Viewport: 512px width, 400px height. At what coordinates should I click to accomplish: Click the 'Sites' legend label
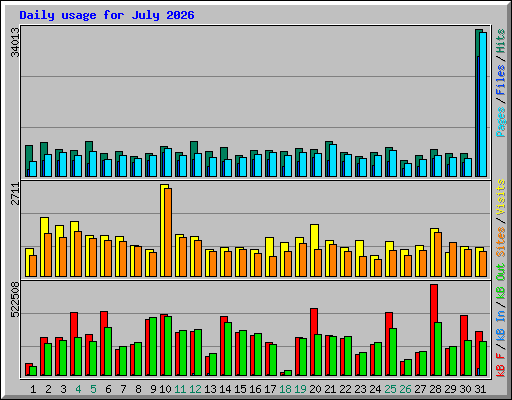tap(501, 242)
